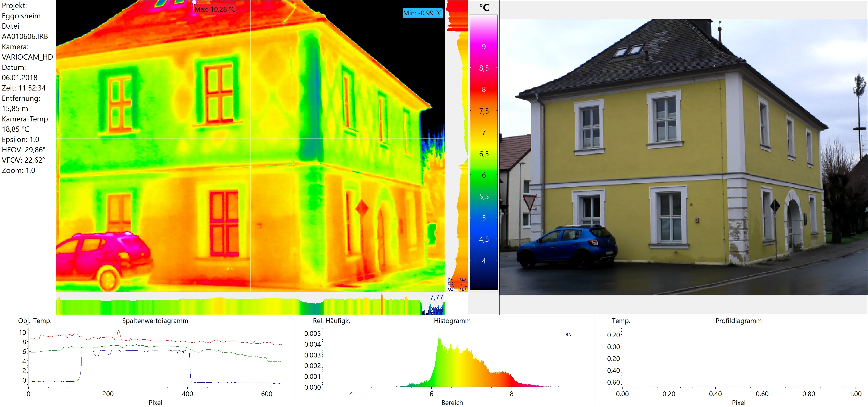Screen dimensions: 868x407
Task: Click the "HFOV: 29,86°" line
Action: pyautogui.click(x=24, y=150)
